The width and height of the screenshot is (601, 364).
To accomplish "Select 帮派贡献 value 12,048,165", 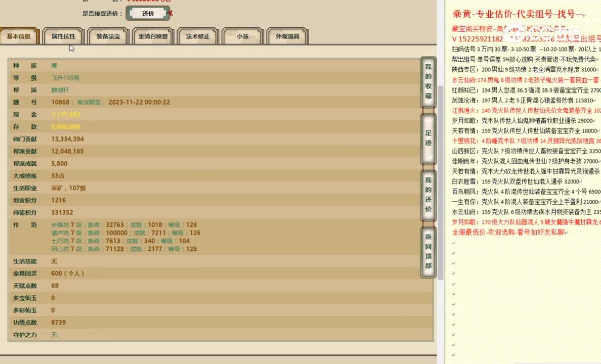I will click(x=67, y=151).
